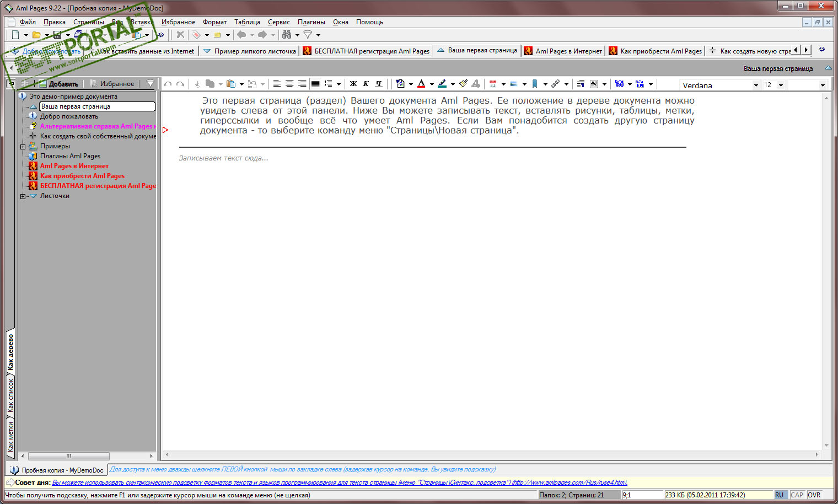Open the binoculars search dropdown arrow
This screenshot has width=838, height=504.
297,35
